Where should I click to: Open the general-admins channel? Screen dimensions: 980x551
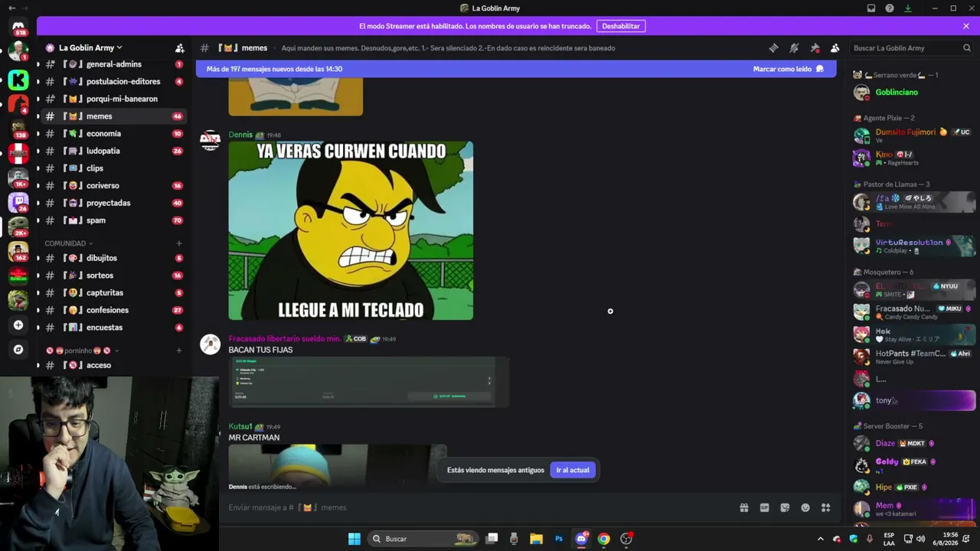(x=113, y=64)
